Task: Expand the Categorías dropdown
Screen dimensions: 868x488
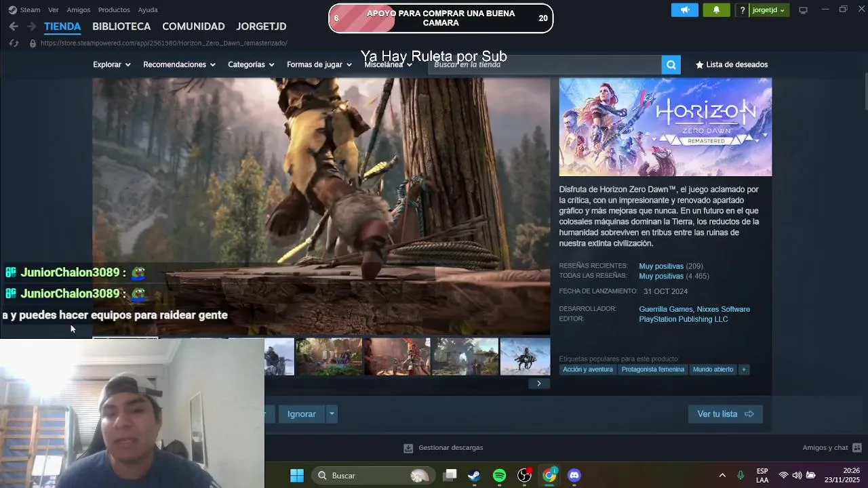Action: pos(251,64)
